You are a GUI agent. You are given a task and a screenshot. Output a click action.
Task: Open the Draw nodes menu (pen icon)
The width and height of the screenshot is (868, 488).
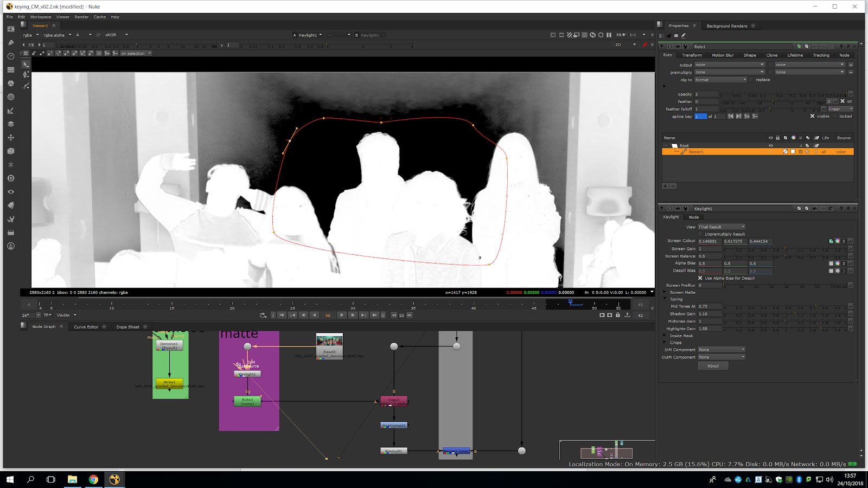(x=11, y=43)
